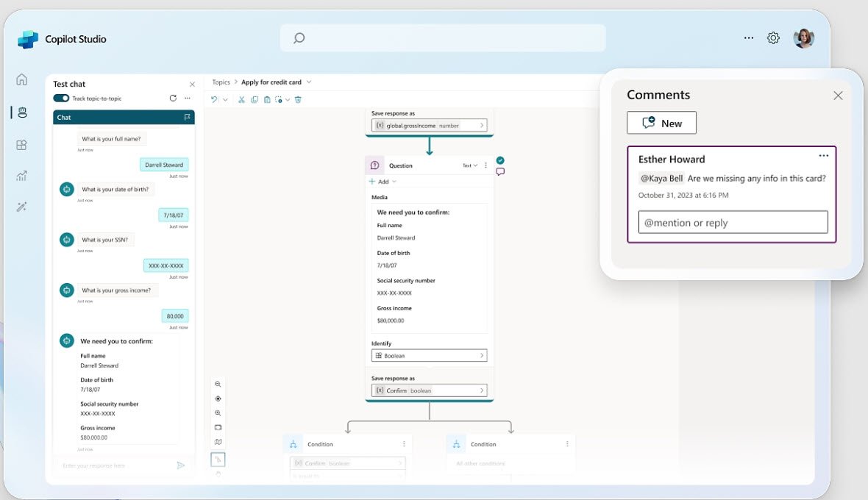Click the What is your SSN? message
The image size is (868, 500).
104,240
